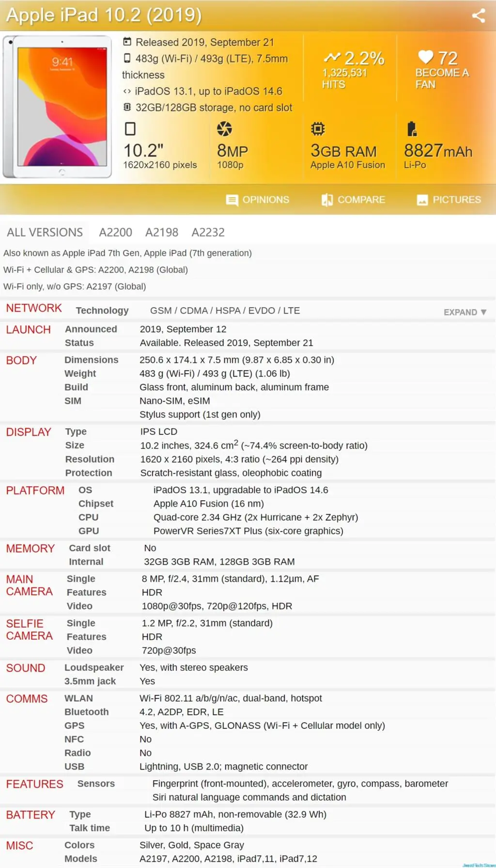Select the ALL VERSIONS tab
Screen dimensions: 496x868
pos(45,232)
